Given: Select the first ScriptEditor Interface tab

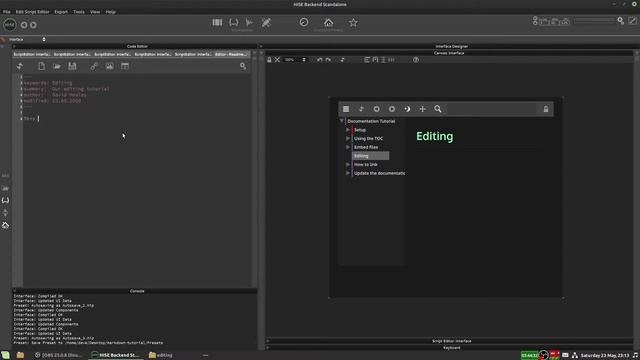Looking at the screenshot, I should click(32, 54).
